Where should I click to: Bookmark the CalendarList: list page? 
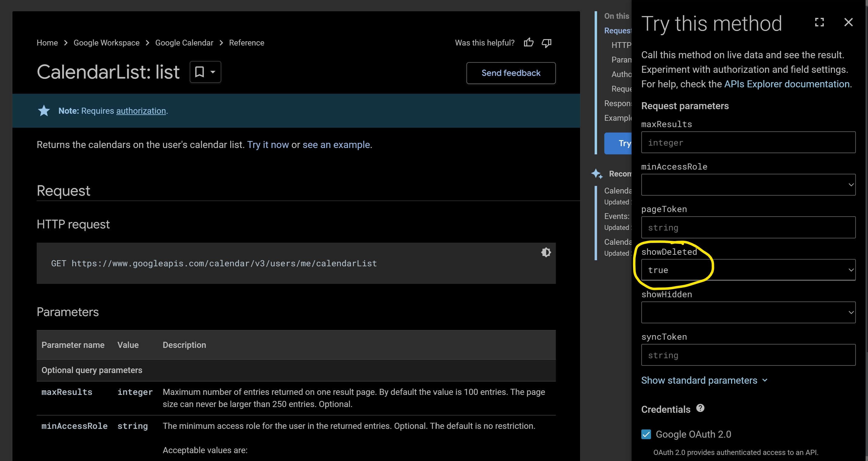200,72
